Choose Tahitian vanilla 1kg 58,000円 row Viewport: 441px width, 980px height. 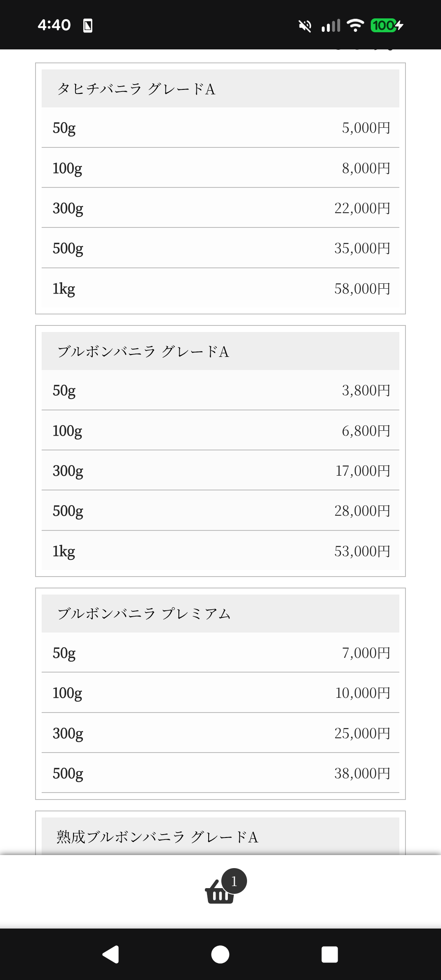pyautogui.click(x=220, y=289)
